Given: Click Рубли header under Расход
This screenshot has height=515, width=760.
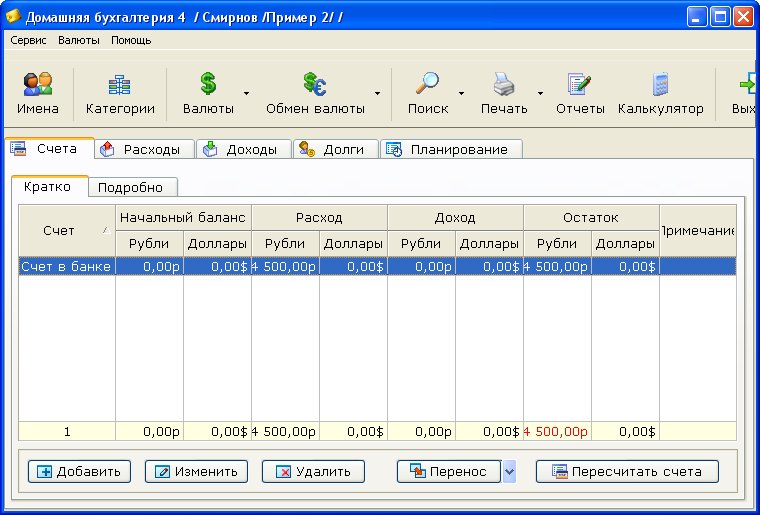Looking at the screenshot, I should pos(285,244).
